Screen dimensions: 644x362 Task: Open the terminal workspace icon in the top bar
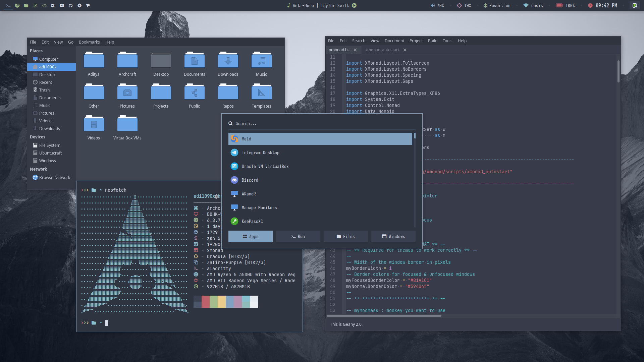point(8,5)
